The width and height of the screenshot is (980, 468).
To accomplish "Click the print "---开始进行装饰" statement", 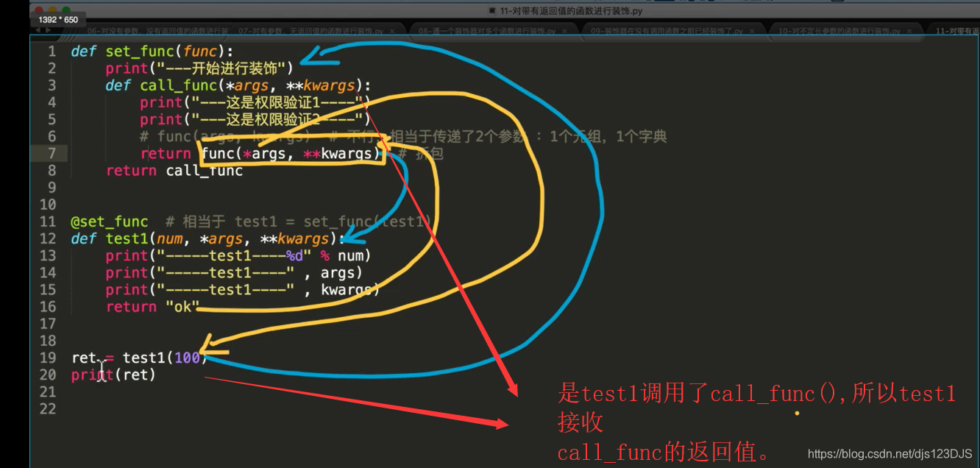I will 199,68.
